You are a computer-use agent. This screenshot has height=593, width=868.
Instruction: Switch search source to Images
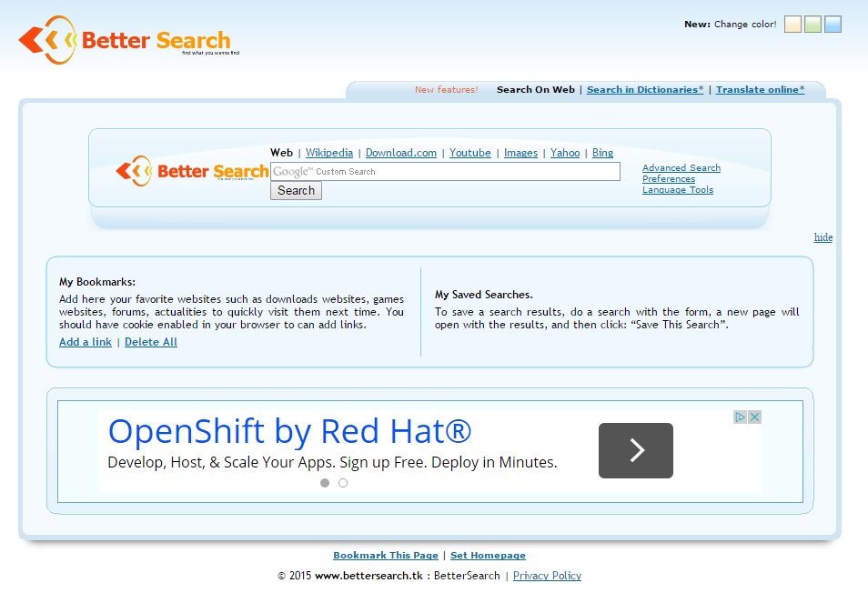point(520,153)
